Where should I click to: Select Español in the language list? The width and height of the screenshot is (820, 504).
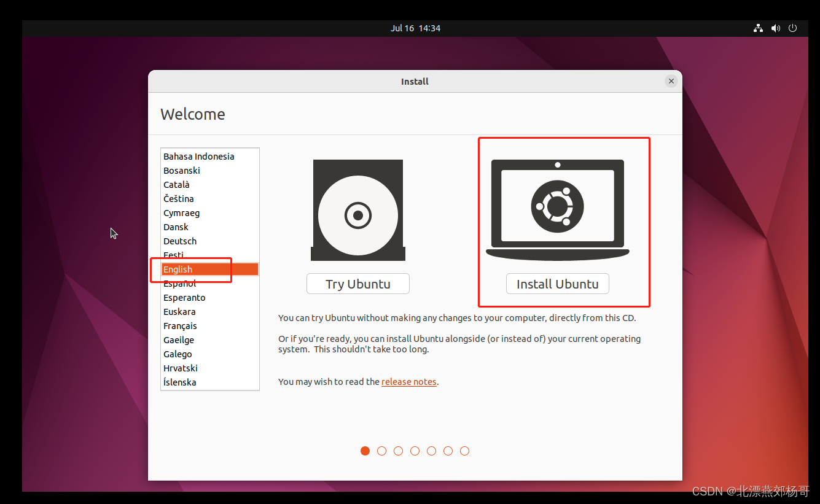coord(210,284)
